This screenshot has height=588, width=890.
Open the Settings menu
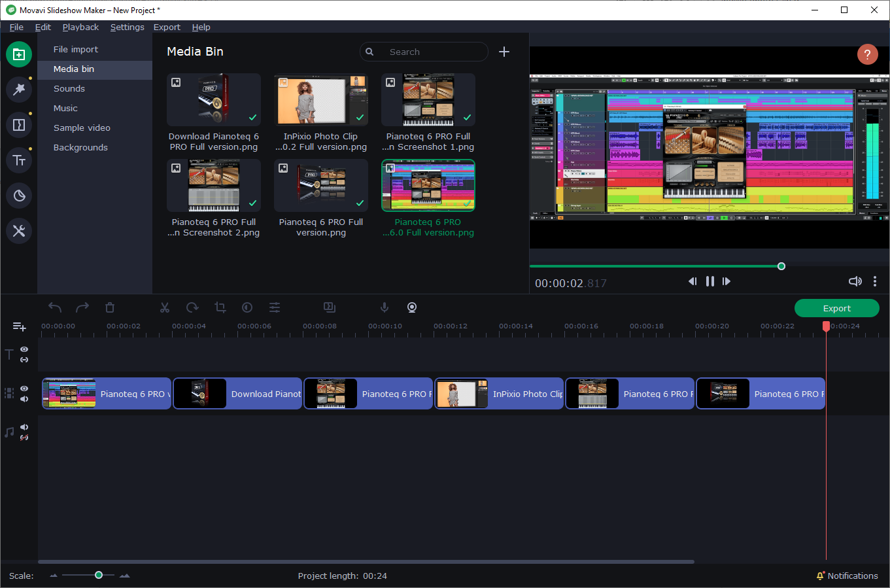coord(128,27)
